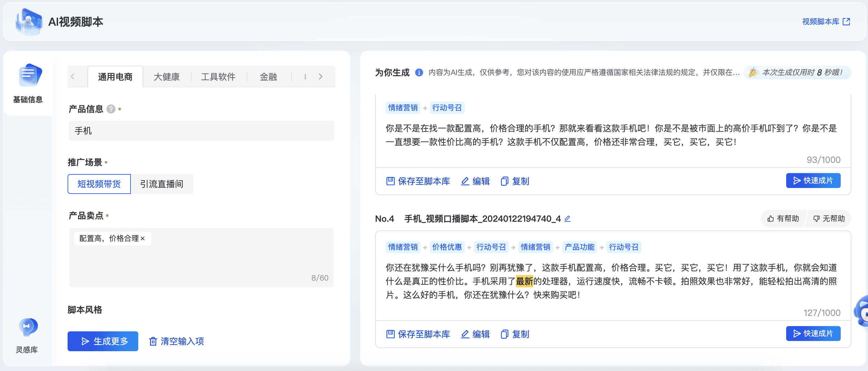
Task: Switch to the 工具软件 tab
Action: (218, 77)
